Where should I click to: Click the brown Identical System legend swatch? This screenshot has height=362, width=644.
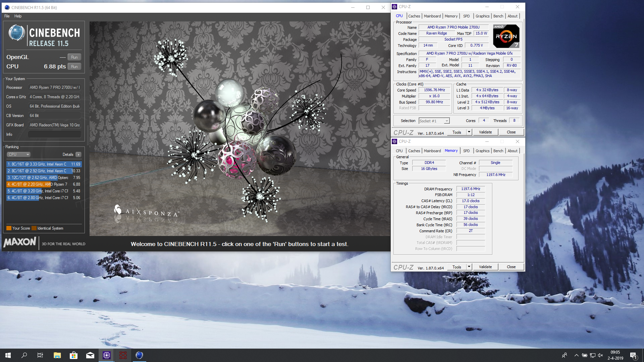click(x=34, y=228)
